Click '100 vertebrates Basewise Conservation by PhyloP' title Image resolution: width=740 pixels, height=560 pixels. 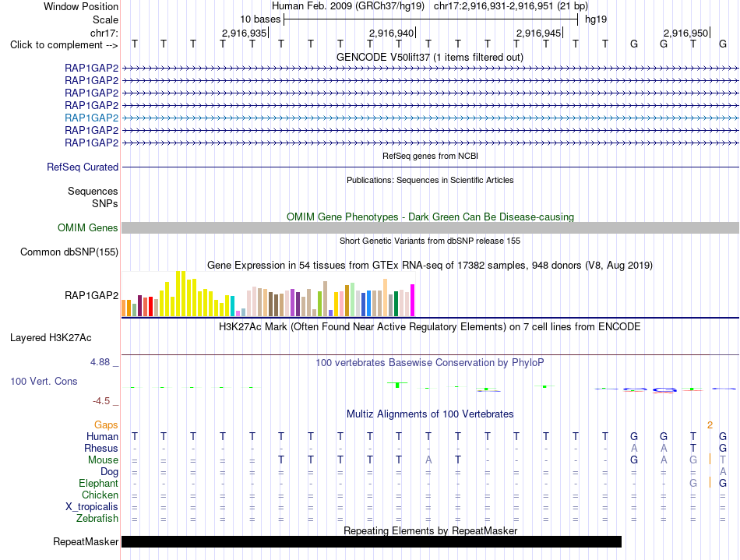coord(430,363)
